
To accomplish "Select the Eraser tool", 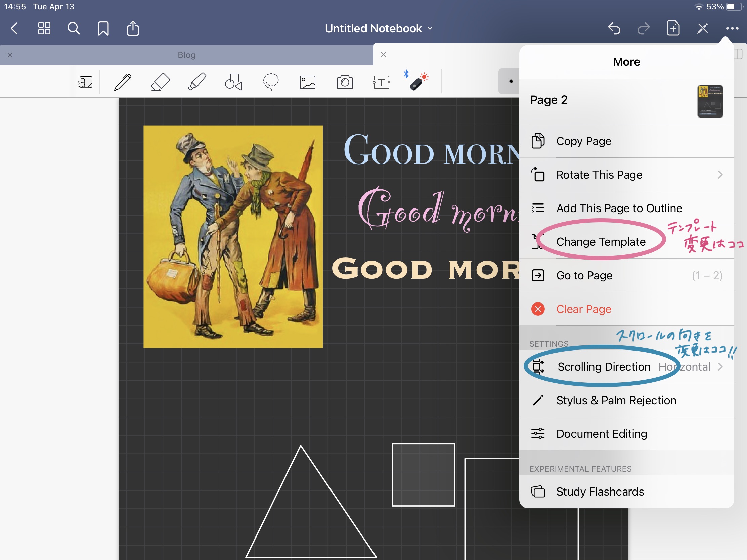I will point(160,82).
